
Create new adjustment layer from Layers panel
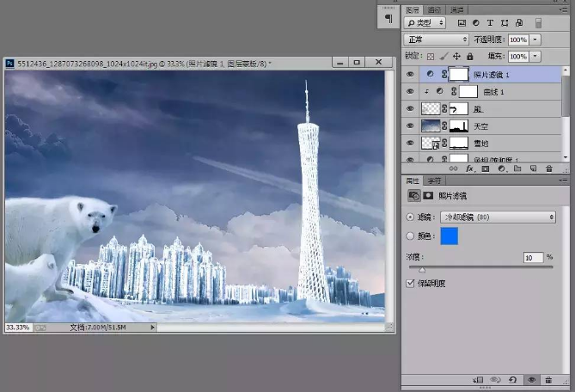click(x=499, y=169)
